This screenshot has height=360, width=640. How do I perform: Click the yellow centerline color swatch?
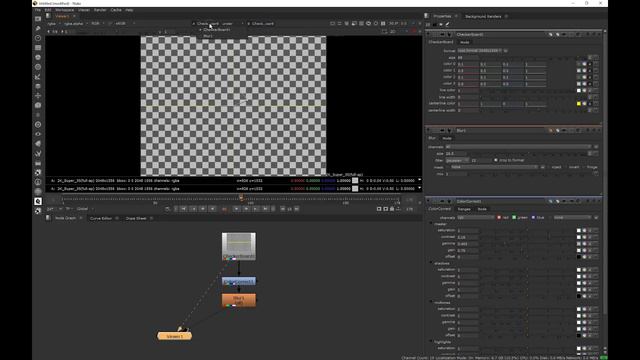pos(579,104)
